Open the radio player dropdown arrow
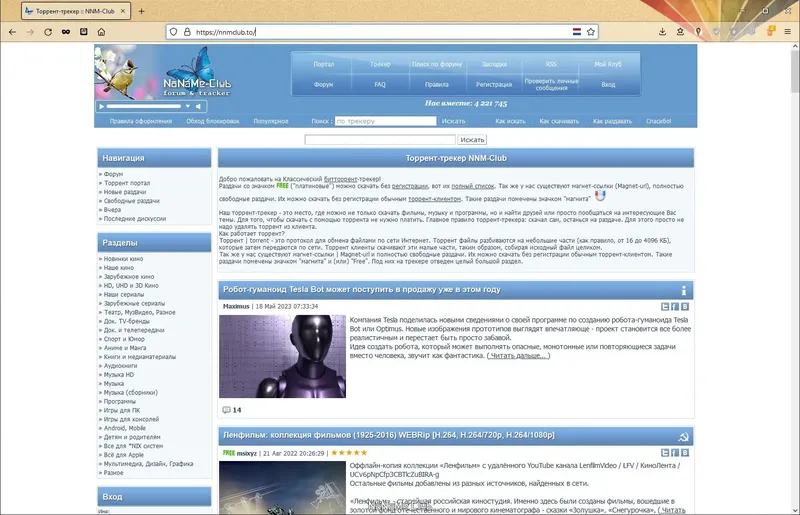Viewport: 800px width, 515px height. [188, 106]
